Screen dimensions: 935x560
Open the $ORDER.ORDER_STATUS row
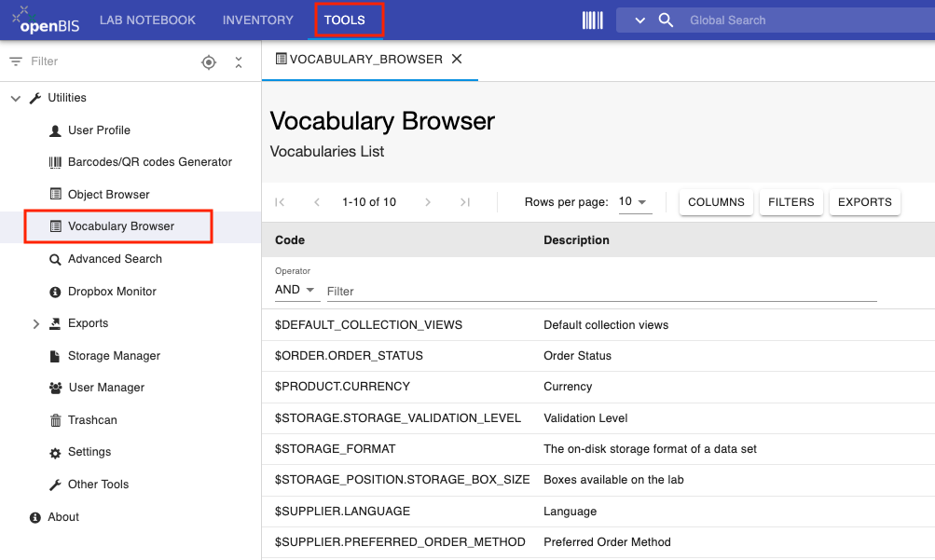[598, 356]
